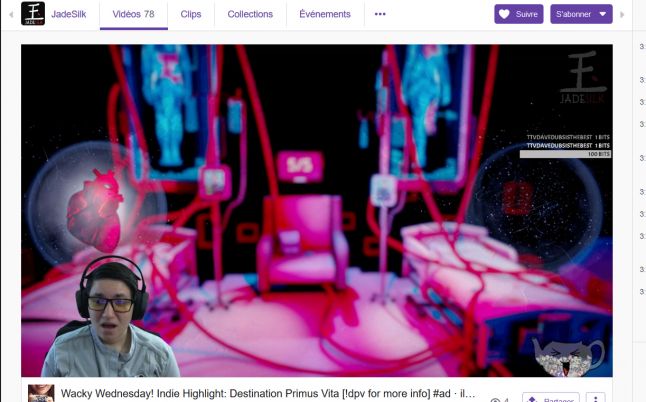
Task: Click the left scroll arrow beside channel avatar
Action: 9,14
